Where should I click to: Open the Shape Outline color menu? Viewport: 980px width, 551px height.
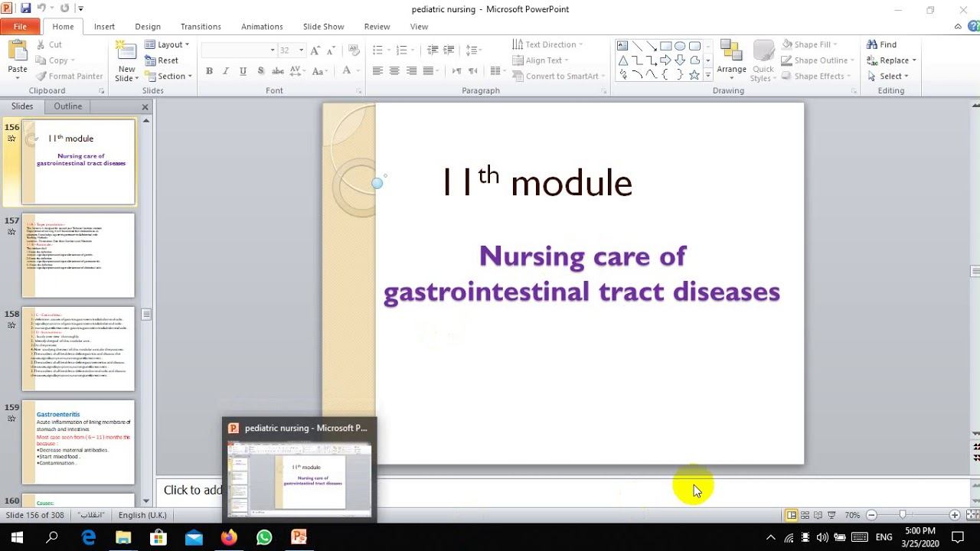tap(817, 60)
